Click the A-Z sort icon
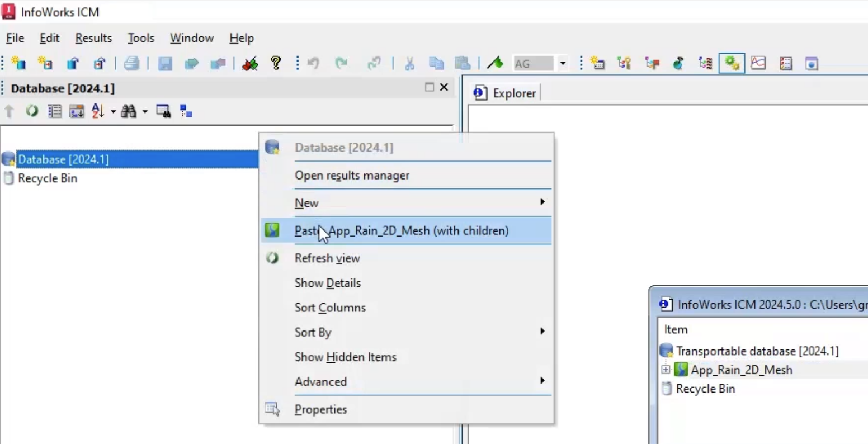The width and height of the screenshot is (868, 444). (x=98, y=111)
